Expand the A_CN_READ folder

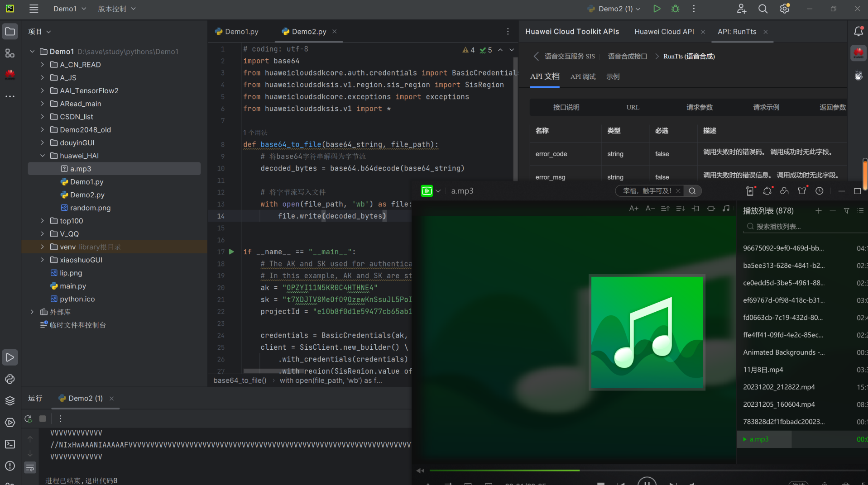click(42, 65)
